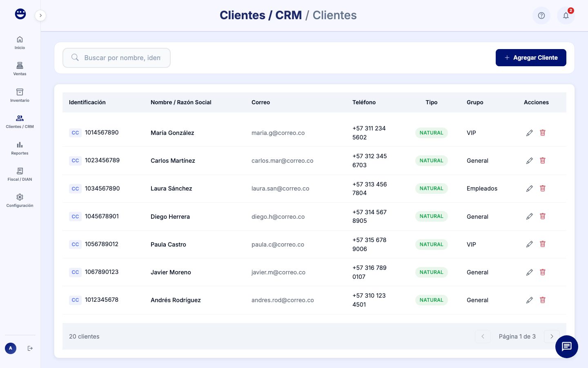Viewport: 588px width, 368px height.
Task: Open notifications via the bell icon
Action: click(566, 16)
